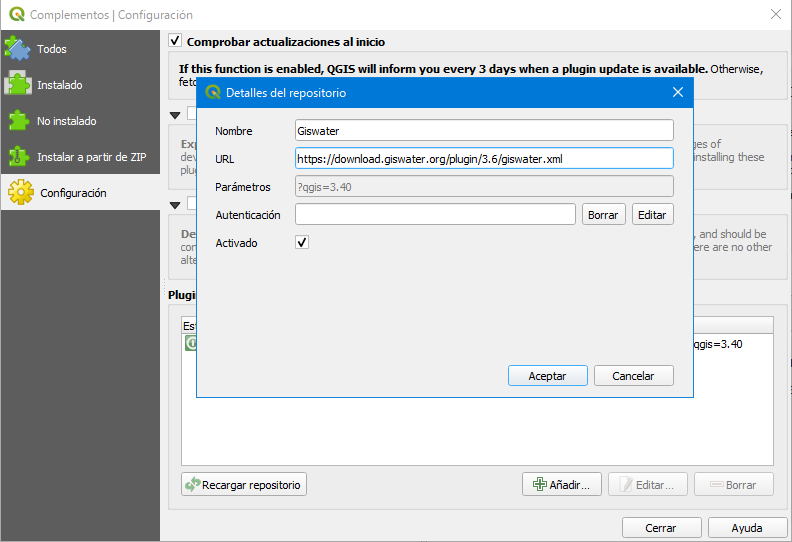Collapse the second deprecated plugins section arrow
This screenshot has height=542, width=792.
tap(175, 205)
